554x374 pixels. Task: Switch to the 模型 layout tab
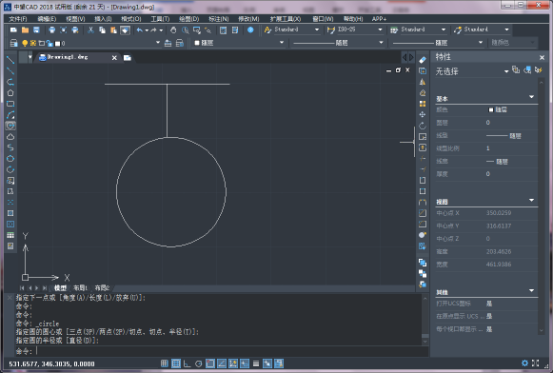(60, 288)
